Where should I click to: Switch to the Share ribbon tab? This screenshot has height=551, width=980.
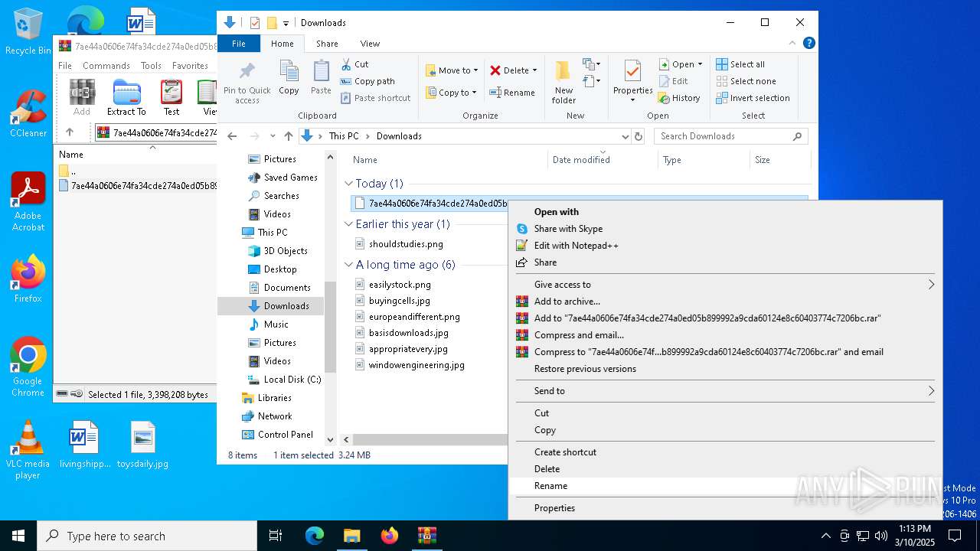[327, 44]
